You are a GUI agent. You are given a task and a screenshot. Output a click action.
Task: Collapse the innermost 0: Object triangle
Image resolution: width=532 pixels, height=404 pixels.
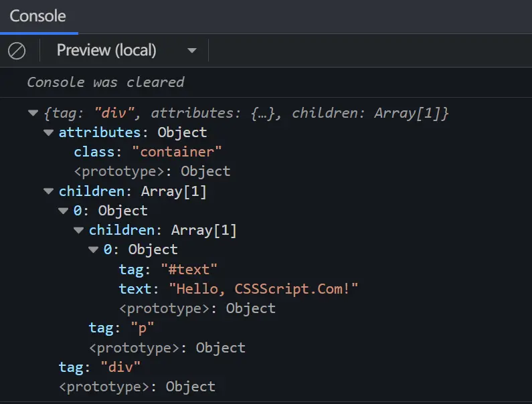coord(94,249)
